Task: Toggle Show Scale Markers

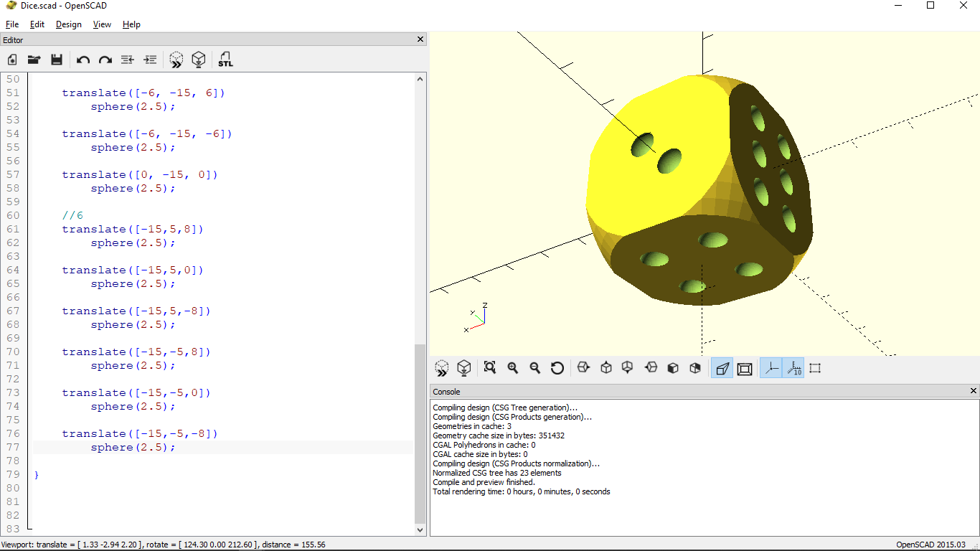Action: tap(793, 368)
